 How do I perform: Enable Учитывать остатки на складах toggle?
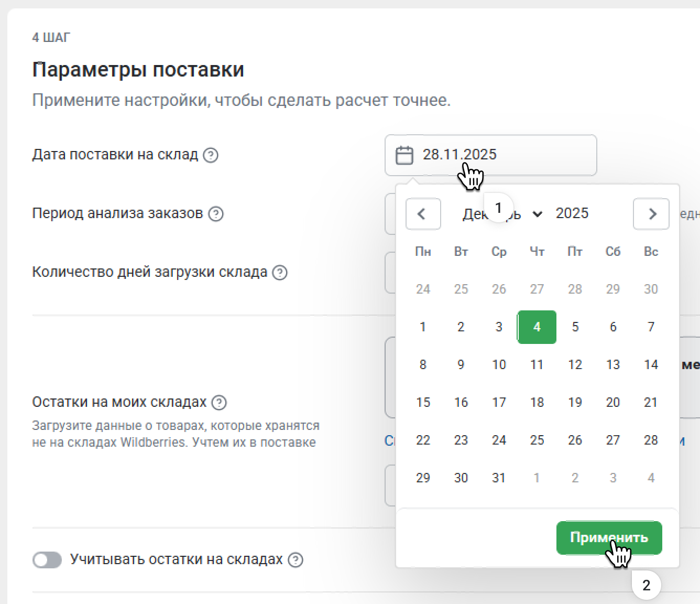coord(47,560)
